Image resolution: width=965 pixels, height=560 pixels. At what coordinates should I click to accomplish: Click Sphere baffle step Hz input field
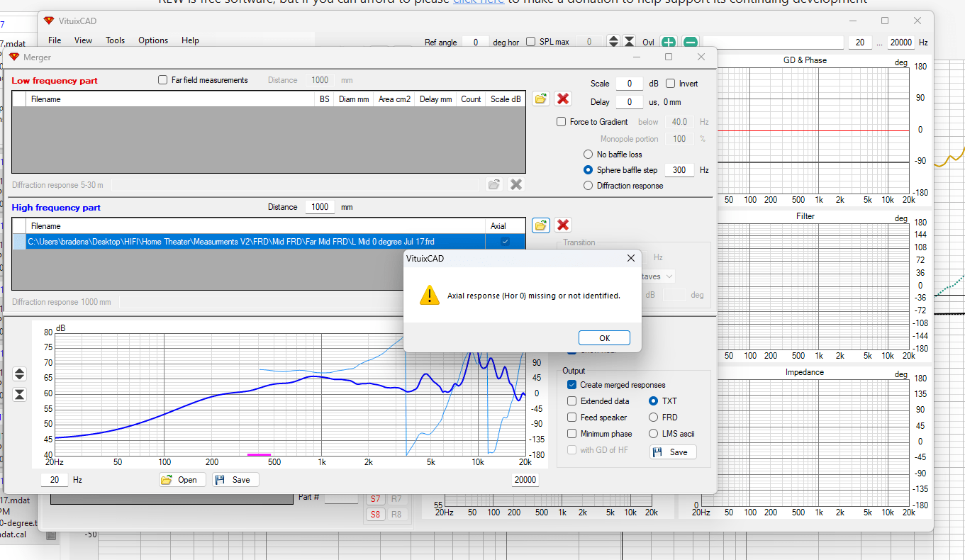[x=679, y=170]
